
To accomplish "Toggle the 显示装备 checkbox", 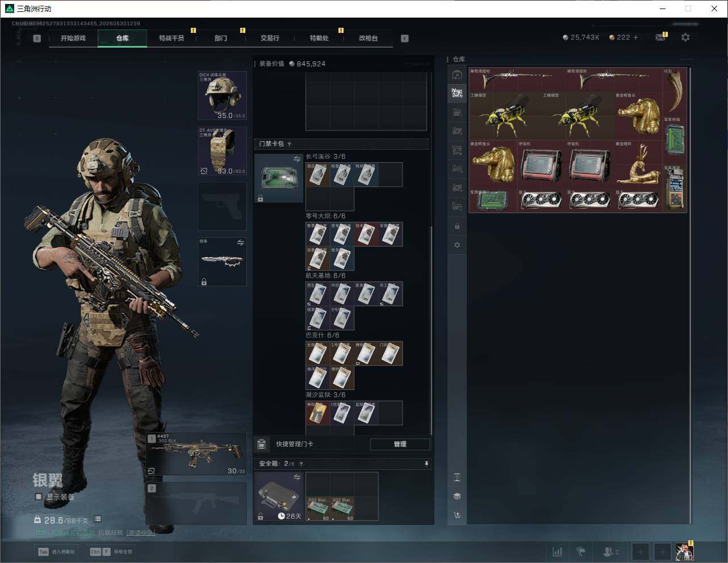I will tap(39, 497).
